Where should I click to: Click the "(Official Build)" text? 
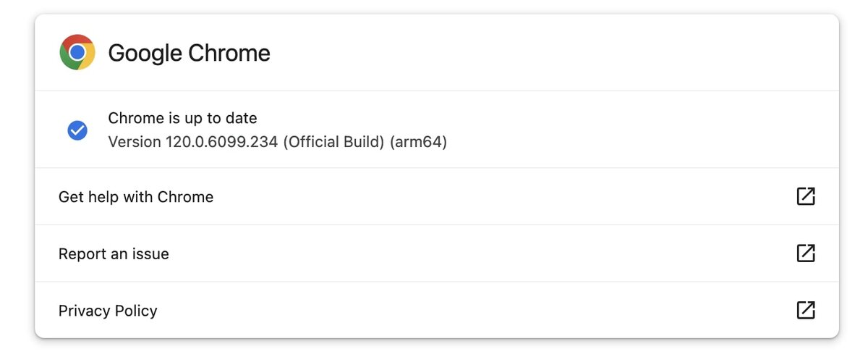[x=333, y=142]
